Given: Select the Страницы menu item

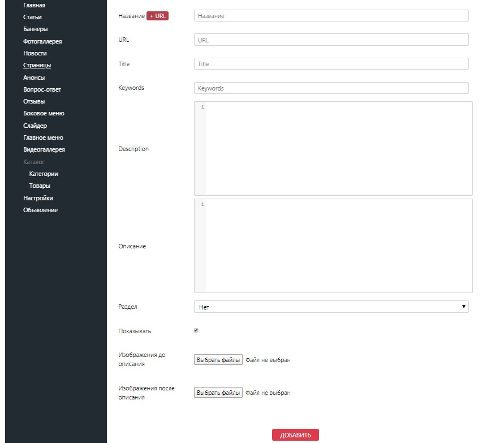Looking at the screenshot, I should (x=37, y=65).
